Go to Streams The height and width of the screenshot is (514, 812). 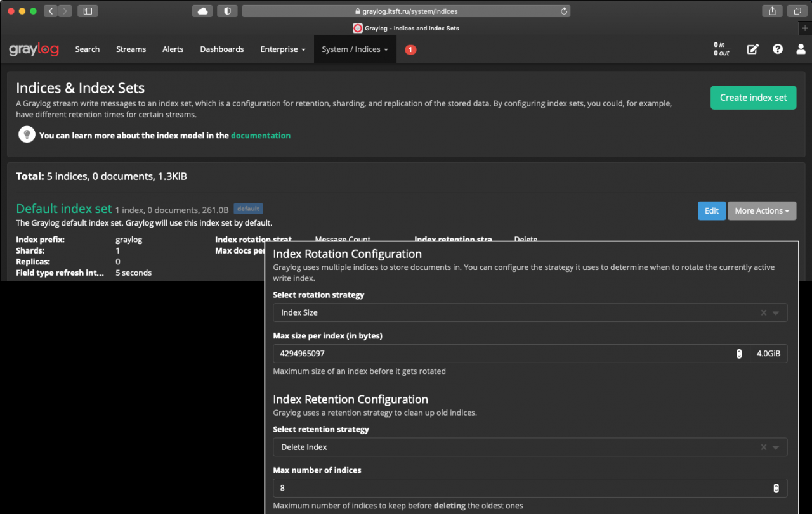[x=131, y=49]
